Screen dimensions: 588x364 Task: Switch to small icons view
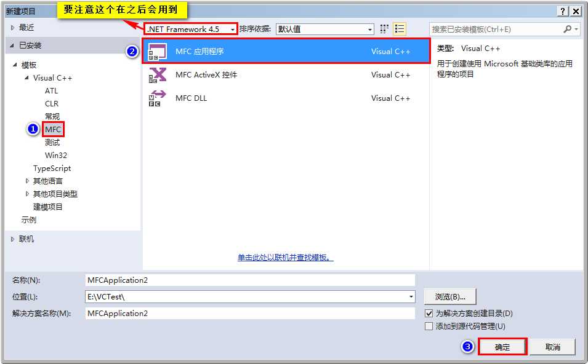pyautogui.click(x=384, y=29)
